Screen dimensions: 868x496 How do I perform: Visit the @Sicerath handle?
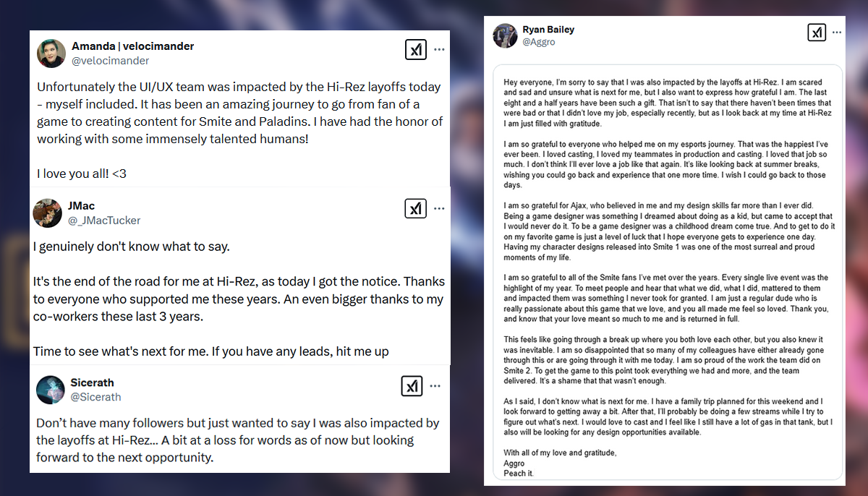95,397
